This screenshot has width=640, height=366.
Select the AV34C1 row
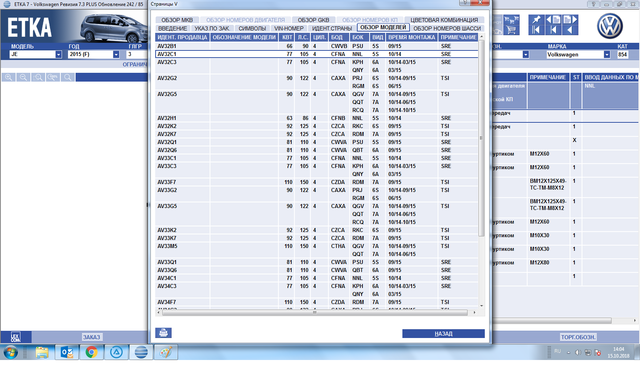tap(317, 278)
